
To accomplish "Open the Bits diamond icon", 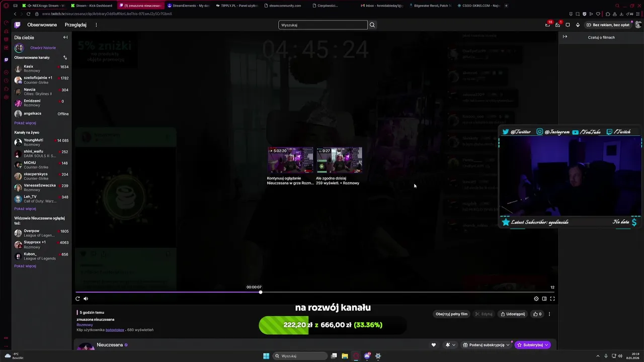I will (x=578, y=25).
